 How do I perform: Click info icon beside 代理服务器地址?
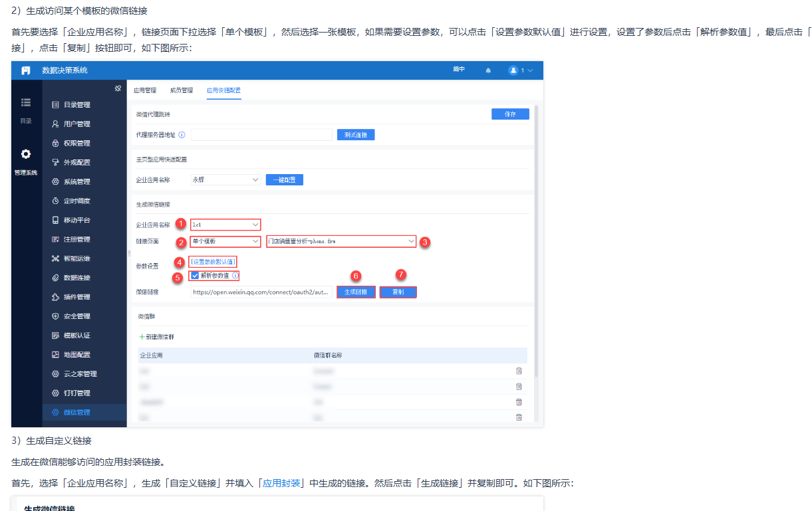[x=182, y=135]
